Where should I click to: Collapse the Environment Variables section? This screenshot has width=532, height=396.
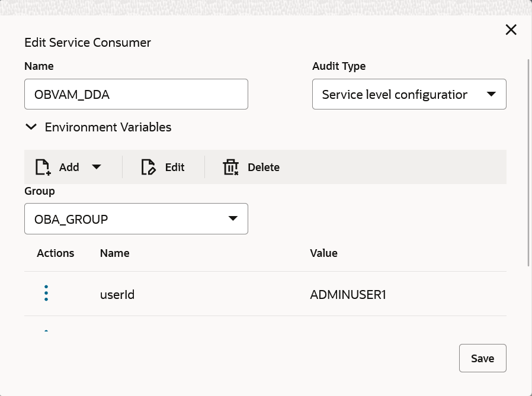(31, 127)
